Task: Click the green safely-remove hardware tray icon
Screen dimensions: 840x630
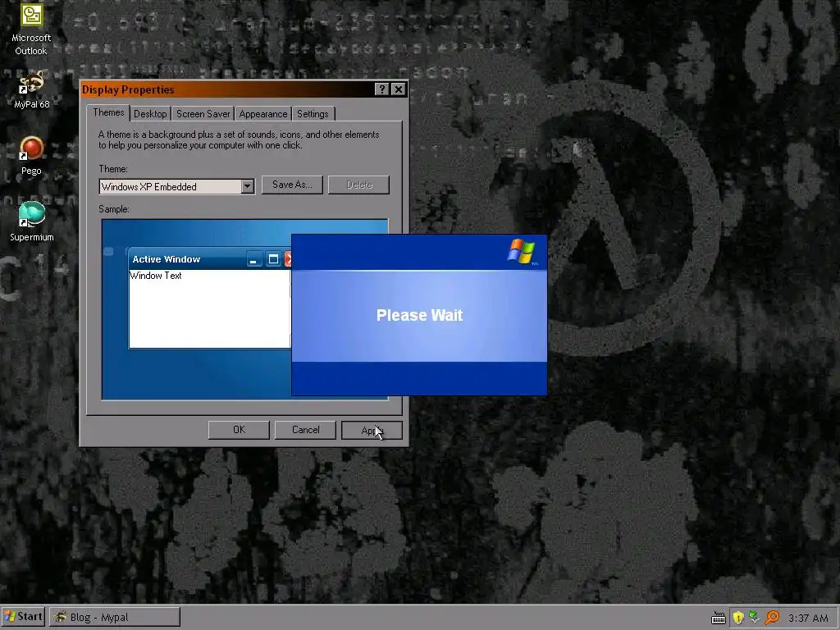Action: 755,617
